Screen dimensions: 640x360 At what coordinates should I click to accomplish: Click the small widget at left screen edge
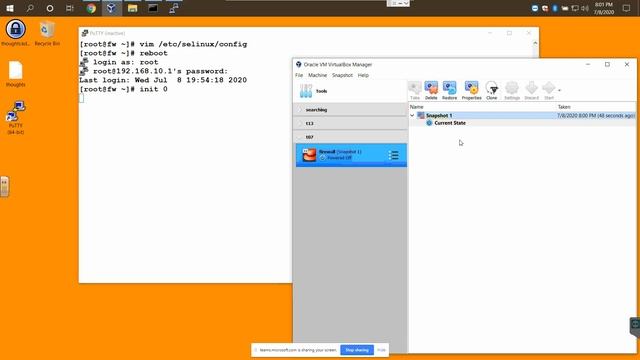pyautogui.click(x=4, y=187)
